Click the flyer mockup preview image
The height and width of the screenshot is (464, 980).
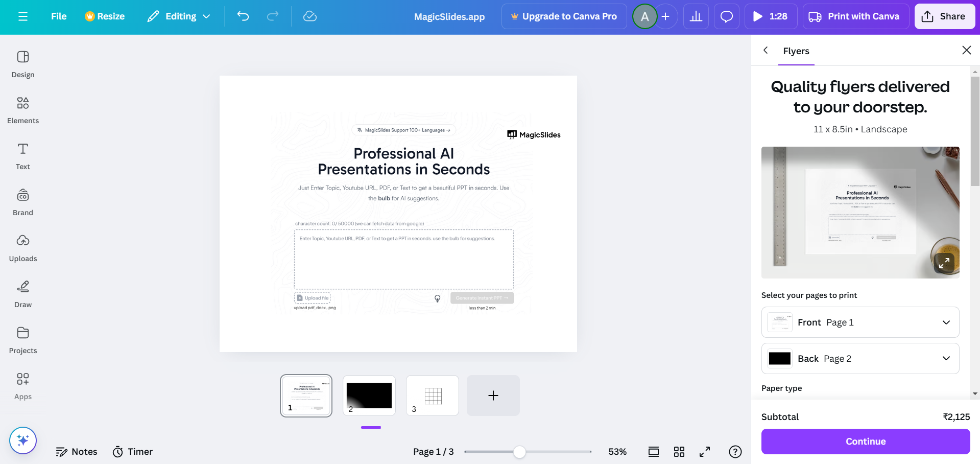tap(861, 213)
